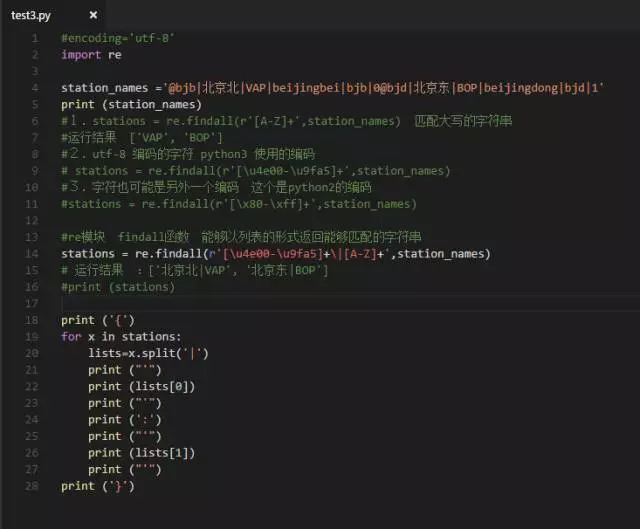
Task: Click the '#print (stations)' comment
Action: point(118,287)
